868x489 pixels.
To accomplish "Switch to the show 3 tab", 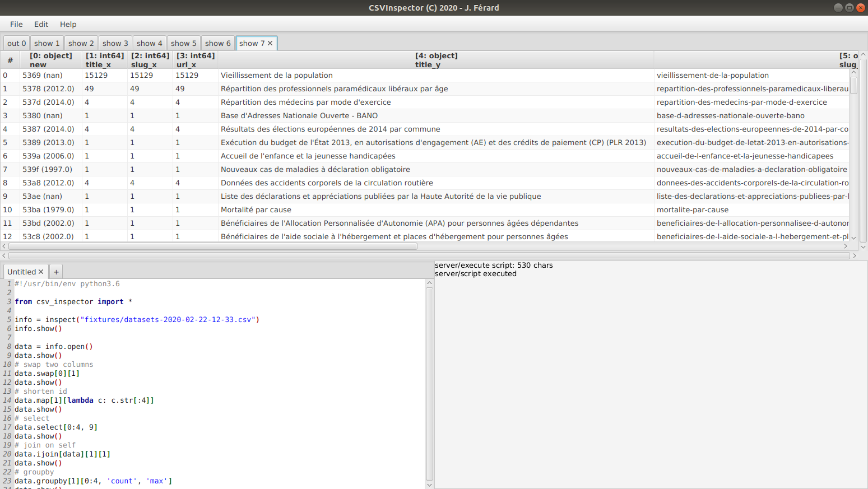I will [x=115, y=43].
